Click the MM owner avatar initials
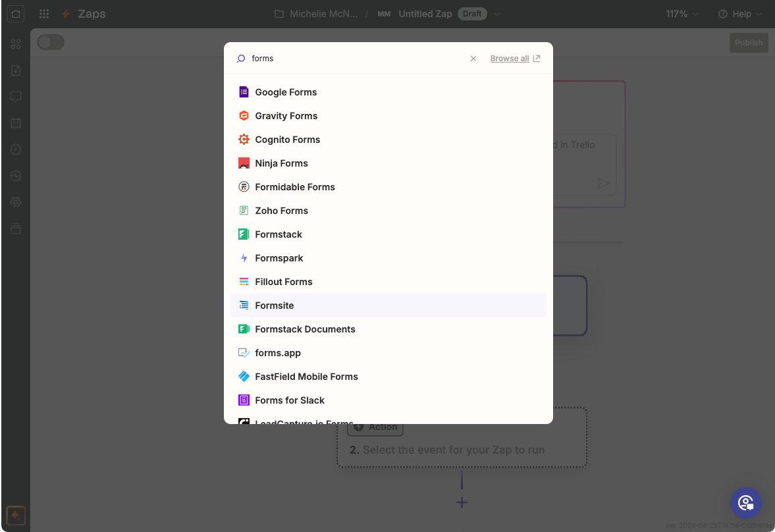The height and width of the screenshot is (532, 775). coord(384,14)
